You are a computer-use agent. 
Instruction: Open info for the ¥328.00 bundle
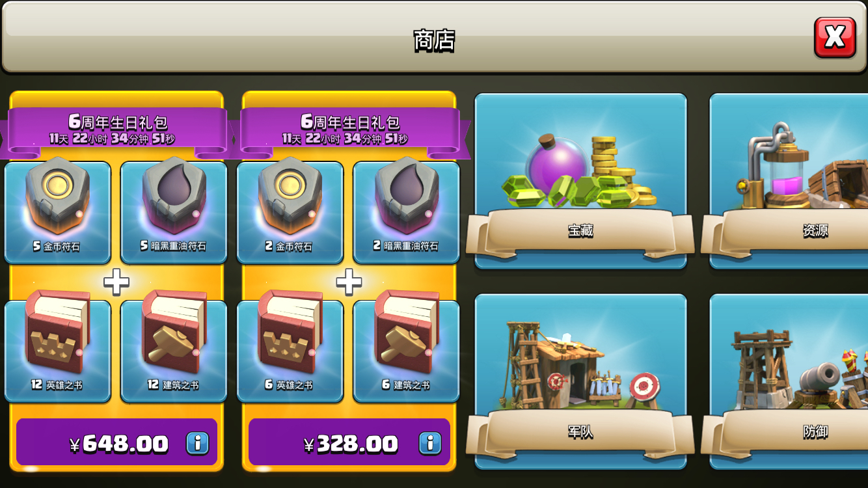pyautogui.click(x=429, y=443)
